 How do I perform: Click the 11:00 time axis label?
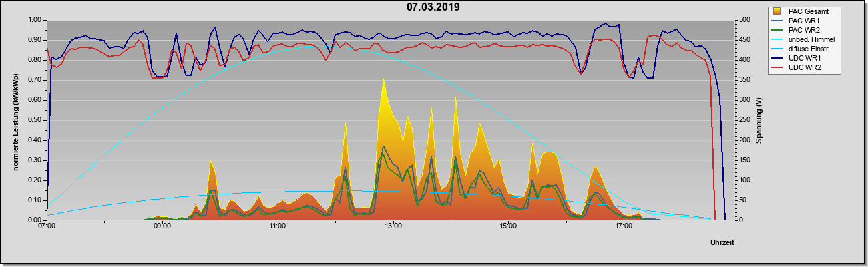(x=278, y=227)
